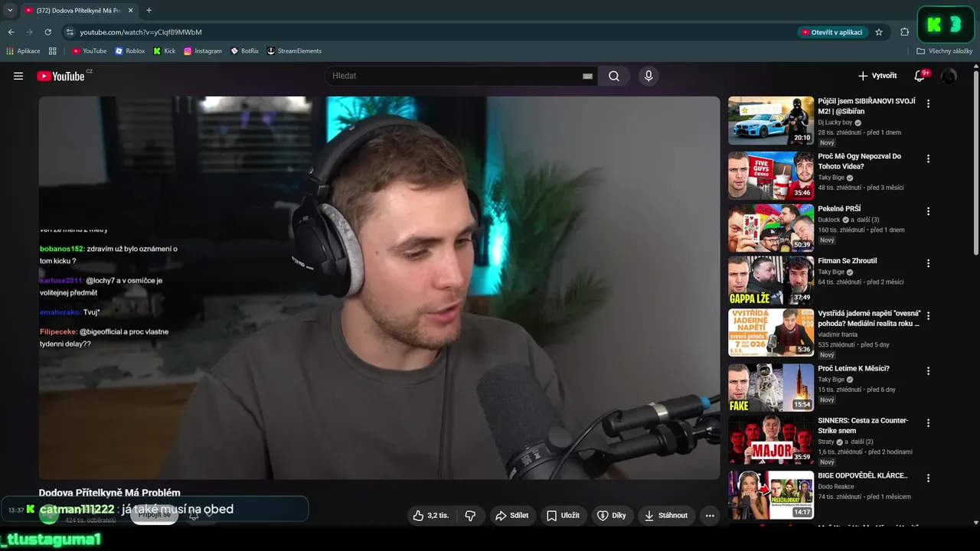Play BIGE ODPOVĚDĚL KLÁRCE thumbnail
The width and height of the screenshot is (980, 551).
pos(771,494)
